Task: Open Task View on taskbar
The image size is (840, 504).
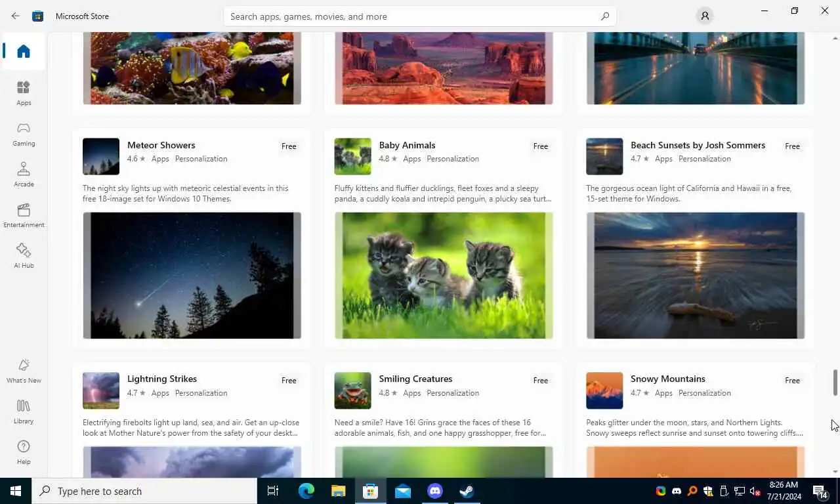Action: (273, 491)
